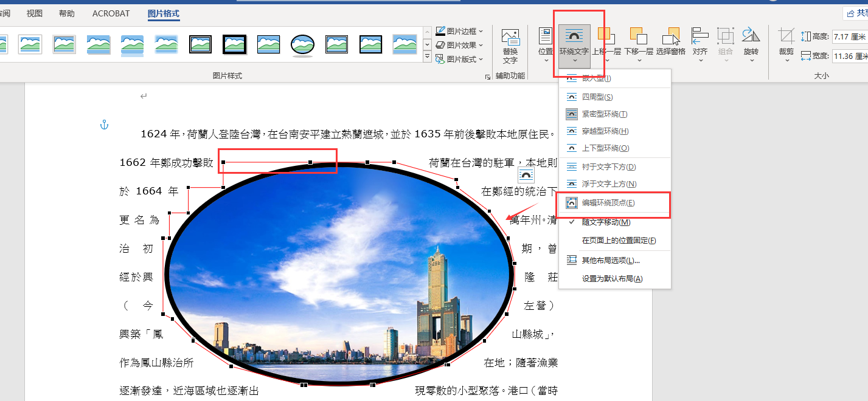868x401 pixels.
Task: Select the thick black frame picture style
Action: (x=234, y=44)
